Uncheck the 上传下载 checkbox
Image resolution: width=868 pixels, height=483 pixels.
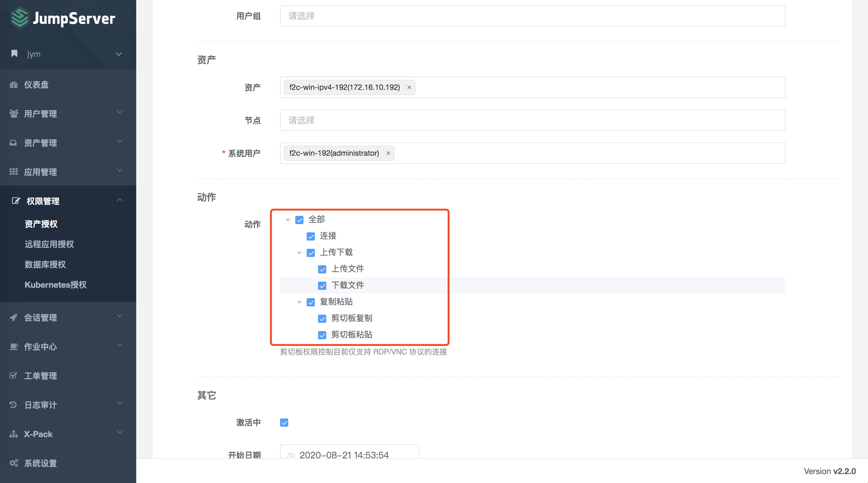(311, 253)
